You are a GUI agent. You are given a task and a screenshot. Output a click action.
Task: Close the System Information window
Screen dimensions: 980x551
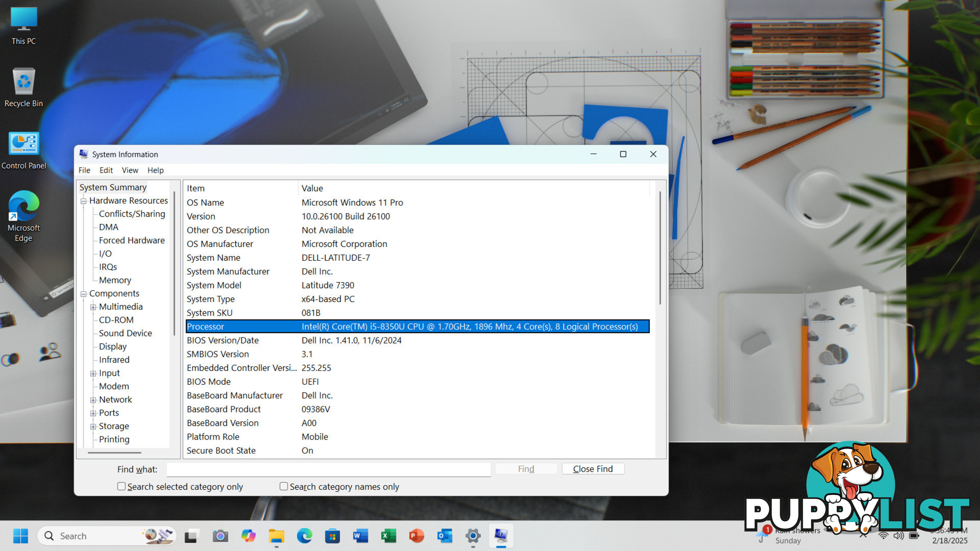point(653,154)
